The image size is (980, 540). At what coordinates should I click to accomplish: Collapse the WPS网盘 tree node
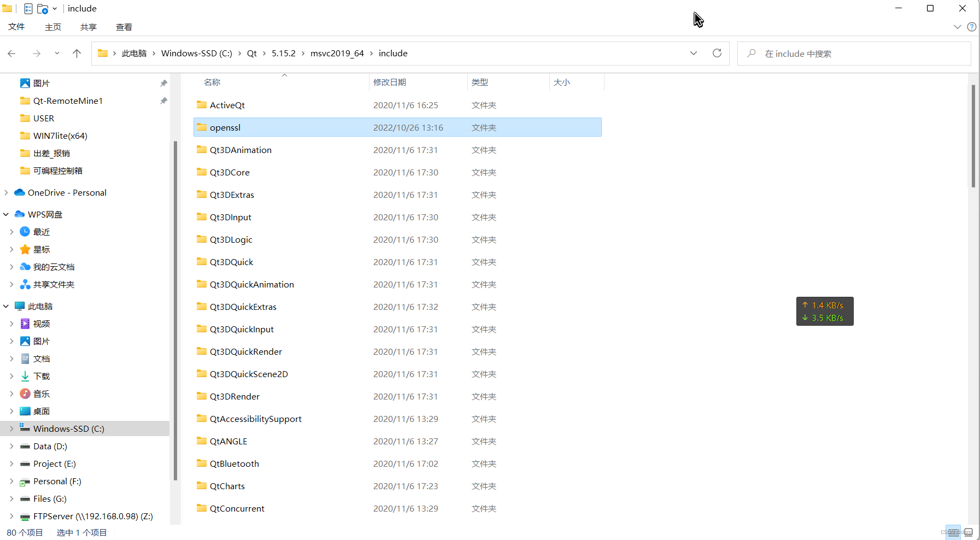click(x=6, y=214)
